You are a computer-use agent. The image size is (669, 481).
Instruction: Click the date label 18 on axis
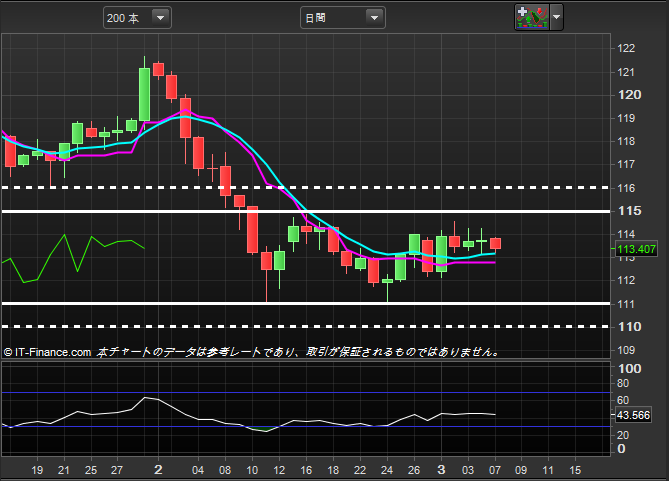pyautogui.click(x=333, y=470)
